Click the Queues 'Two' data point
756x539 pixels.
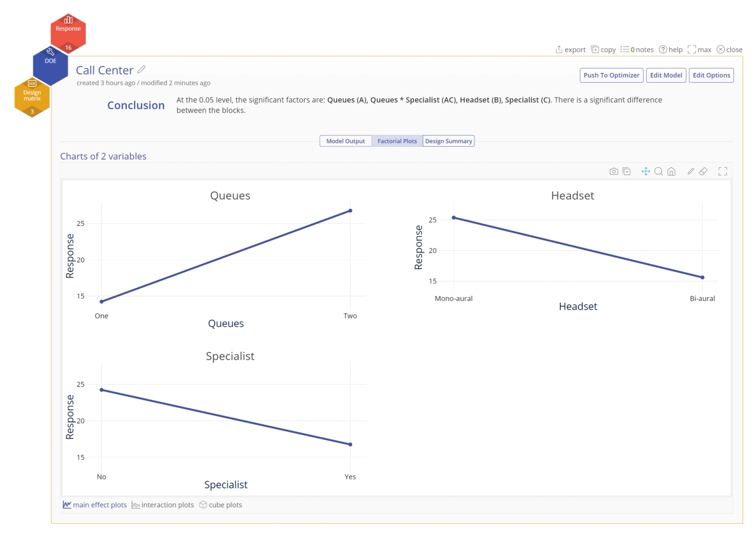350,211
